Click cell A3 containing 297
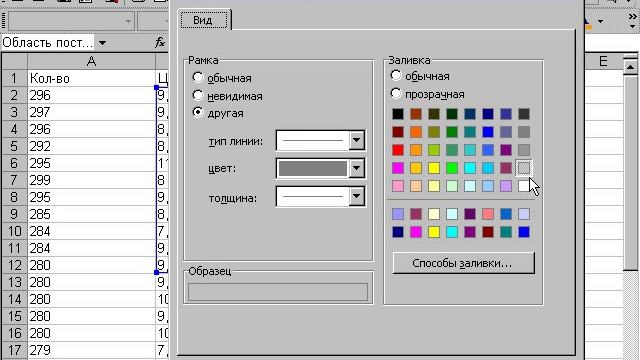The image size is (640, 360). 91,112
